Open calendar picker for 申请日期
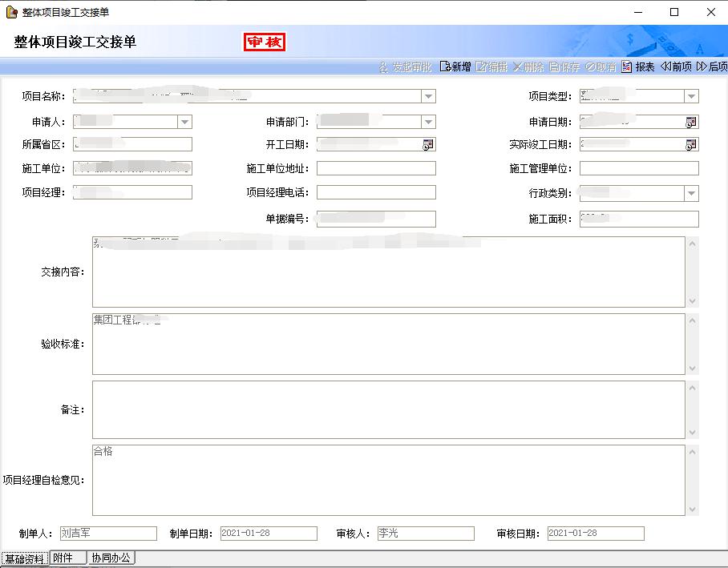Image resolution: width=728 pixels, height=568 pixels. coord(691,122)
